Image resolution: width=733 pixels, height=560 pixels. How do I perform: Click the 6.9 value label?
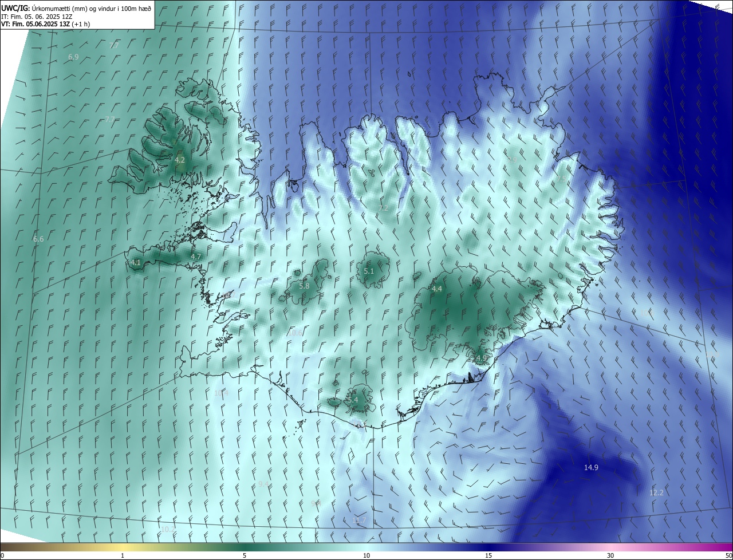click(73, 57)
